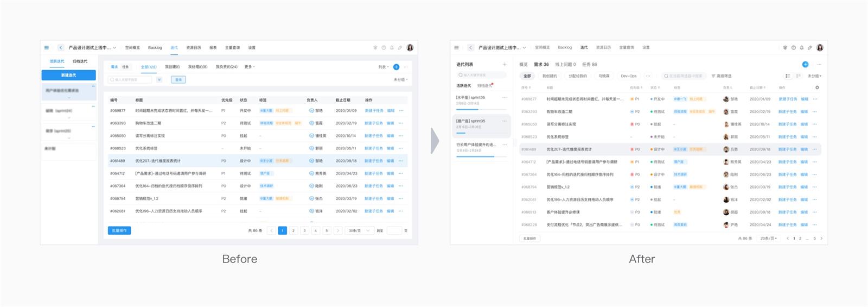Click blue plus button next to 列表 dropdown
868x307 pixels.
396,67
